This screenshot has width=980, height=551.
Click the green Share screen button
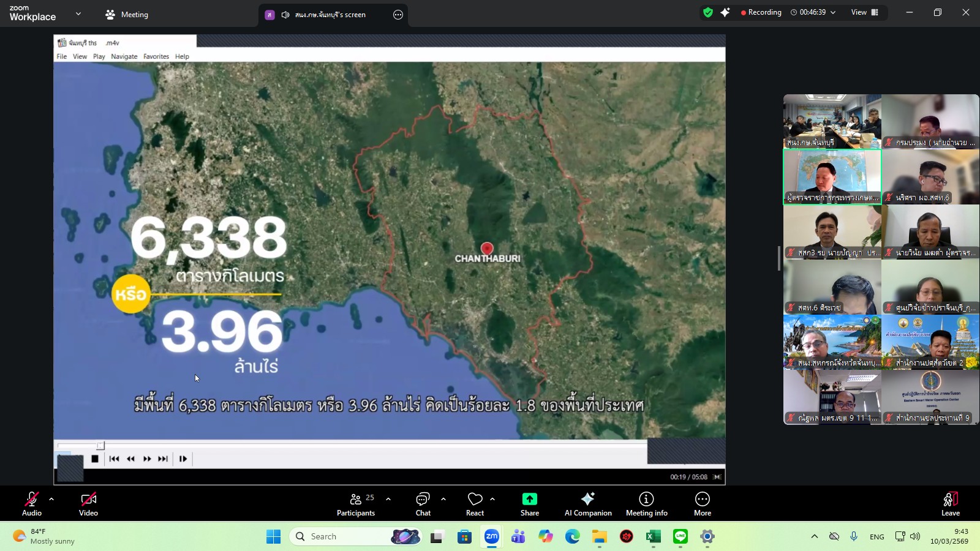click(x=529, y=504)
